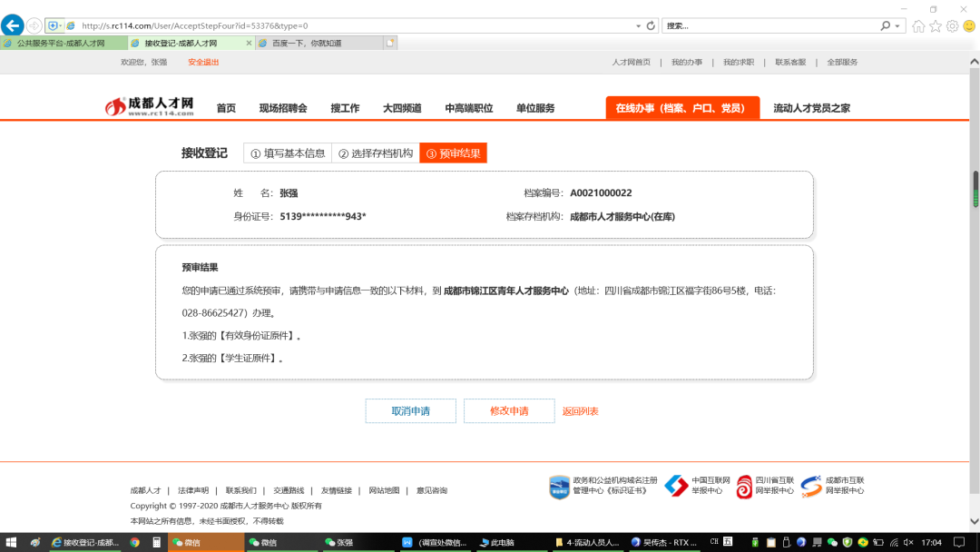Viewport: 980px width, 552px height.
Task: Click the magnifier search icon in search box
Action: [x=886, y=25]
